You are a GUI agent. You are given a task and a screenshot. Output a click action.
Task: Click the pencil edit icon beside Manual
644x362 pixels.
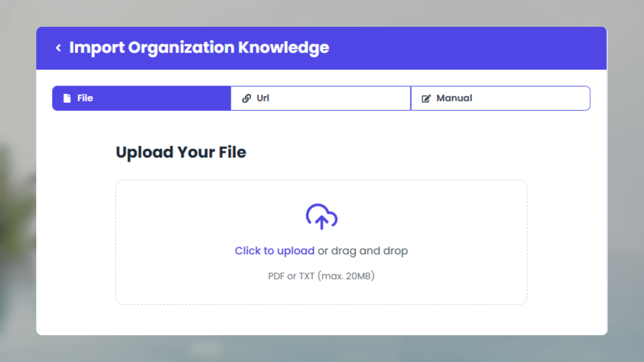426,98
